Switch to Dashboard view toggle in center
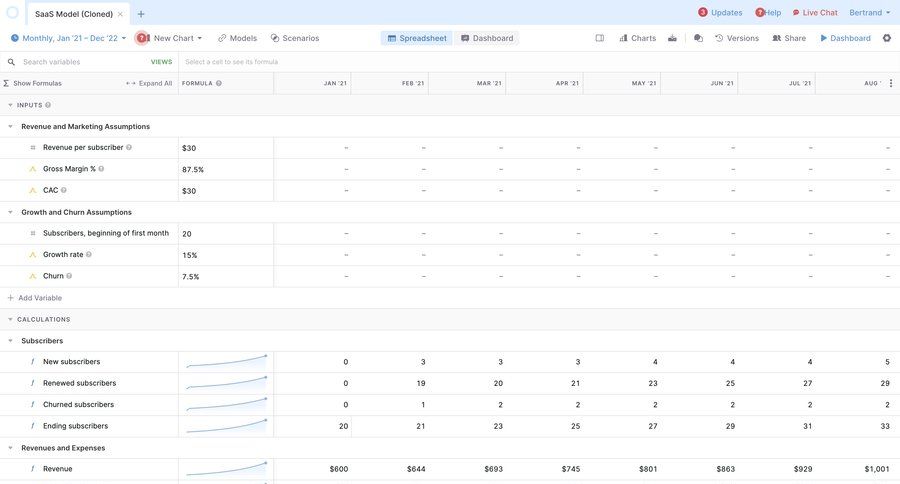Viewport: 900px width, 484px height. pos(487,38)
